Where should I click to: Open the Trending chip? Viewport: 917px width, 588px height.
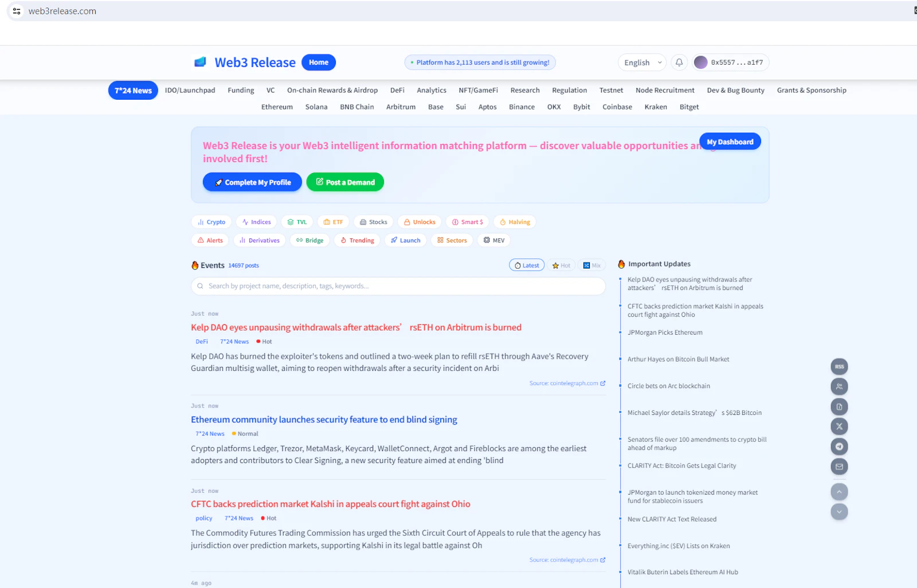[x=357, y=240]
